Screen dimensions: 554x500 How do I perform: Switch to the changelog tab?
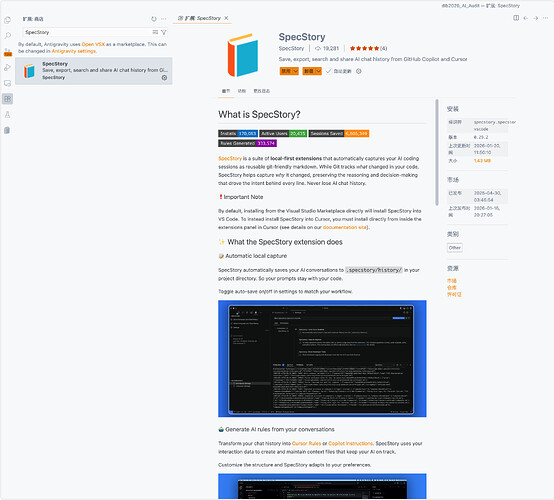pos(261,91)
